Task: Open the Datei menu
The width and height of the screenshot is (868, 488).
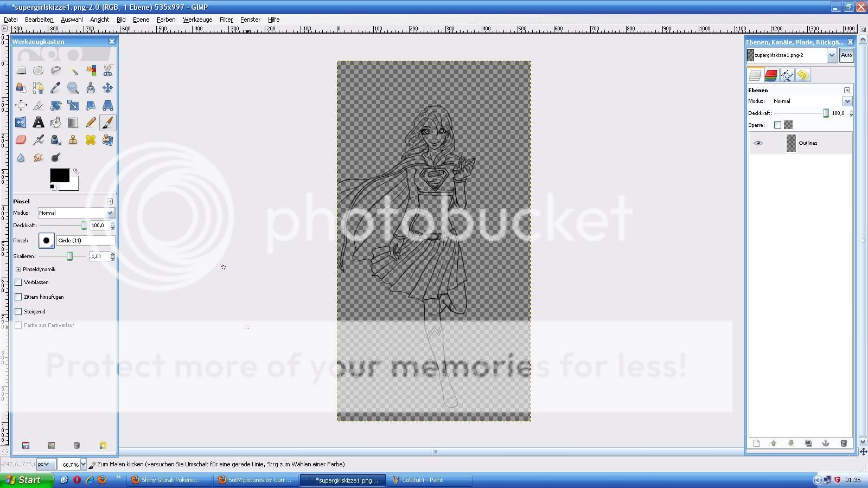Action: (x=10, y=20)
